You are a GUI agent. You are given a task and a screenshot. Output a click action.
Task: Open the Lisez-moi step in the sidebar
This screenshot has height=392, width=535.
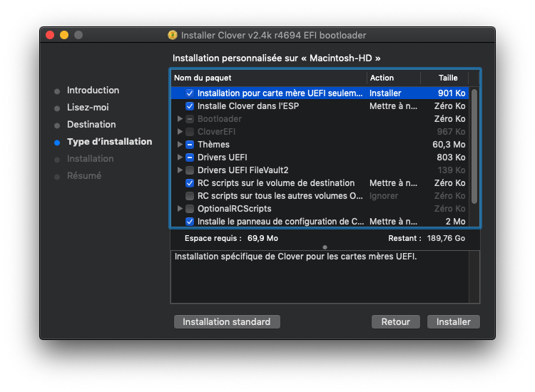coord(88,108)
